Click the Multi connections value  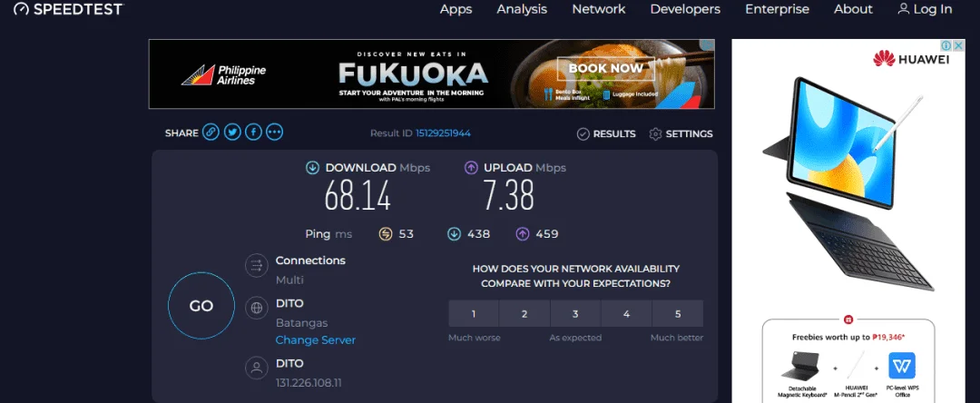(290, 280)
